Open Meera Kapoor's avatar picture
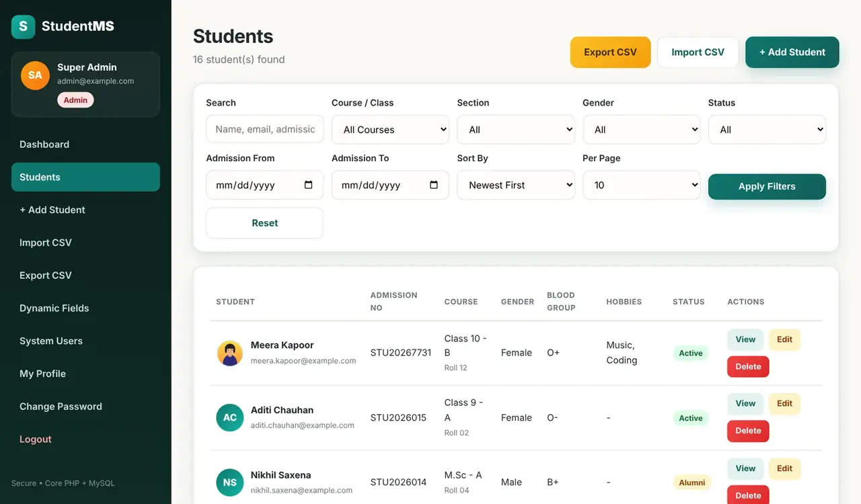 point(230,353)
